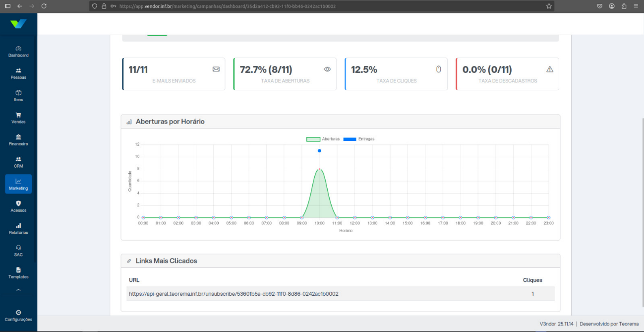
Task: Toggle Entregas series in chart legend
Action: pos(359,139)
